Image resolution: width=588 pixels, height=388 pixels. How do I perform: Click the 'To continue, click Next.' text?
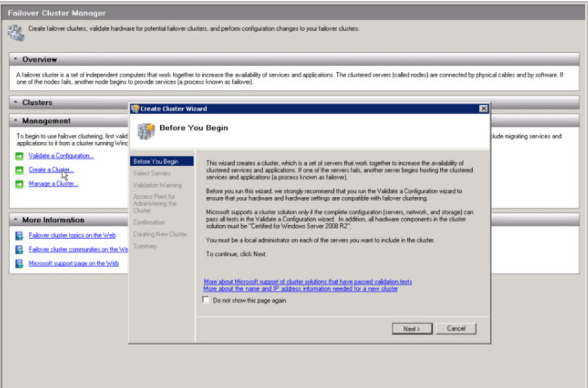click(x=236, y=254)
